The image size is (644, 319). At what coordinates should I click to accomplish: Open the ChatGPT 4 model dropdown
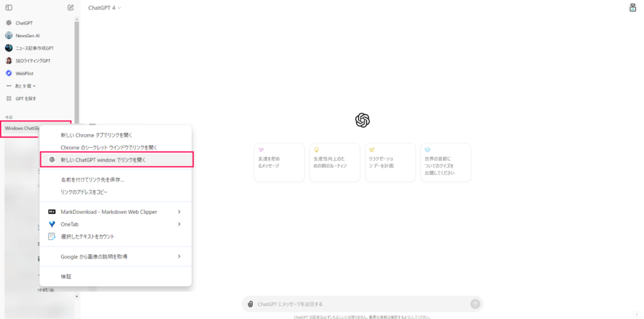click(105, 8)
